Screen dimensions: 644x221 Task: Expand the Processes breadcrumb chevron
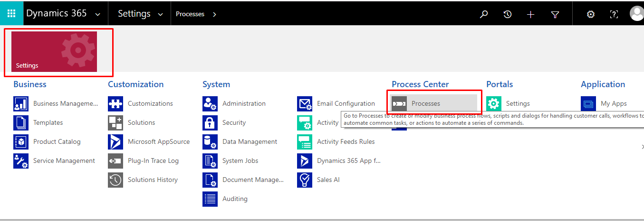click(x=214, y=14)
